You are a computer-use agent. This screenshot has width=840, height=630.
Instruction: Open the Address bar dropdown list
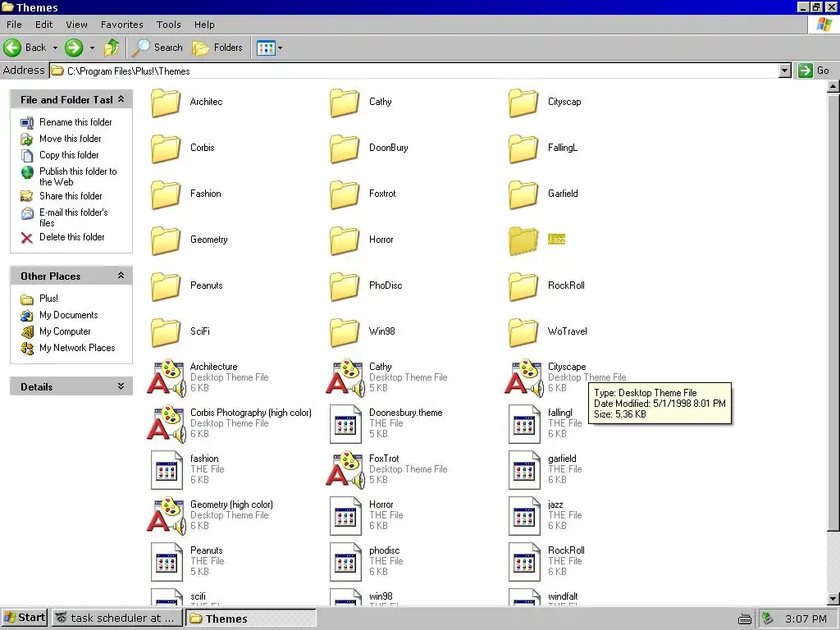click(784, 71)
